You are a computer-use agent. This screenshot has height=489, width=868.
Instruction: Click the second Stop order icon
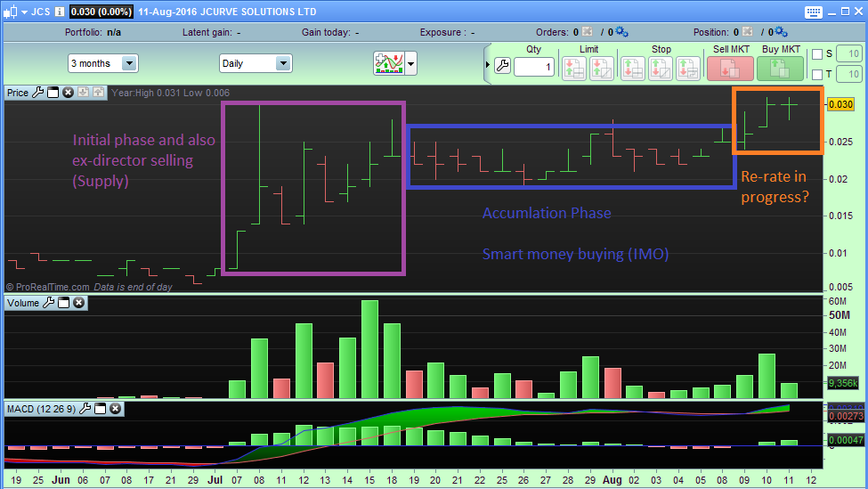pos(660,69)
